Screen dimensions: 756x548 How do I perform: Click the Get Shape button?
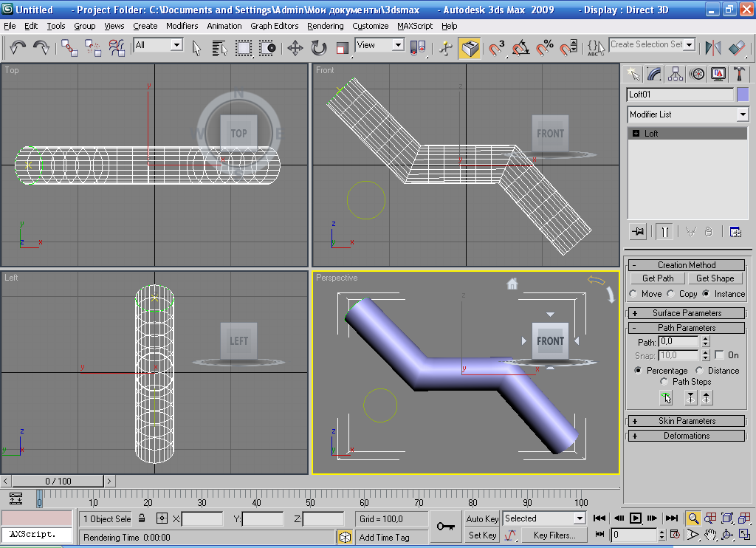[715, 278]
